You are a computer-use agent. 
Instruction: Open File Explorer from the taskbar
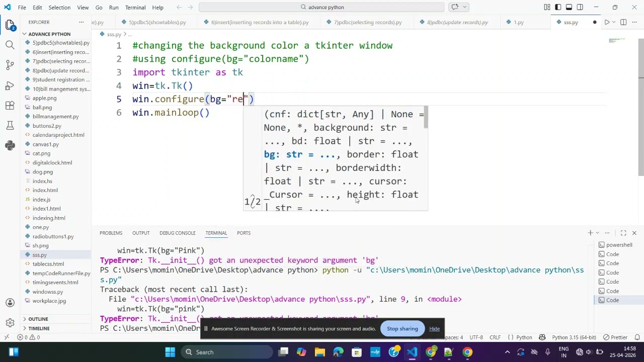tap(320, 352)
